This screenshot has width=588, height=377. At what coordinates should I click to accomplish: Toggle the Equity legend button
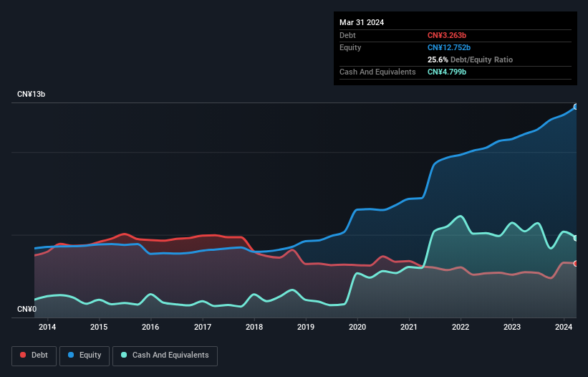(85, 355)
